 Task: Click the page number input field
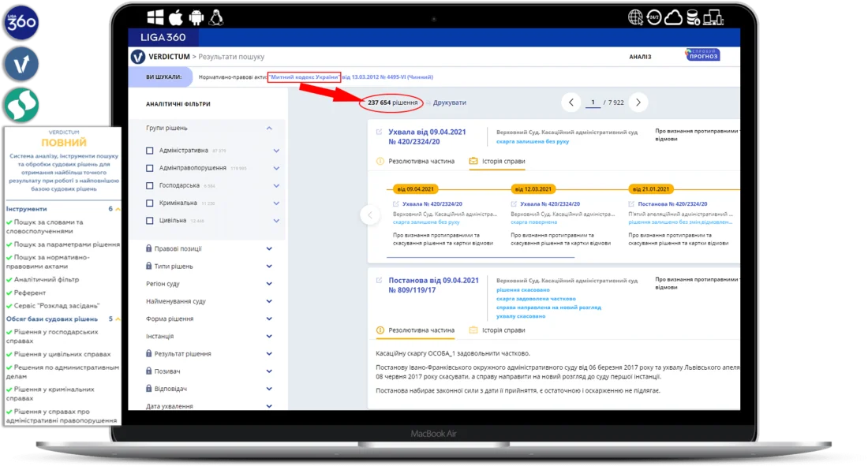point(593,103)
